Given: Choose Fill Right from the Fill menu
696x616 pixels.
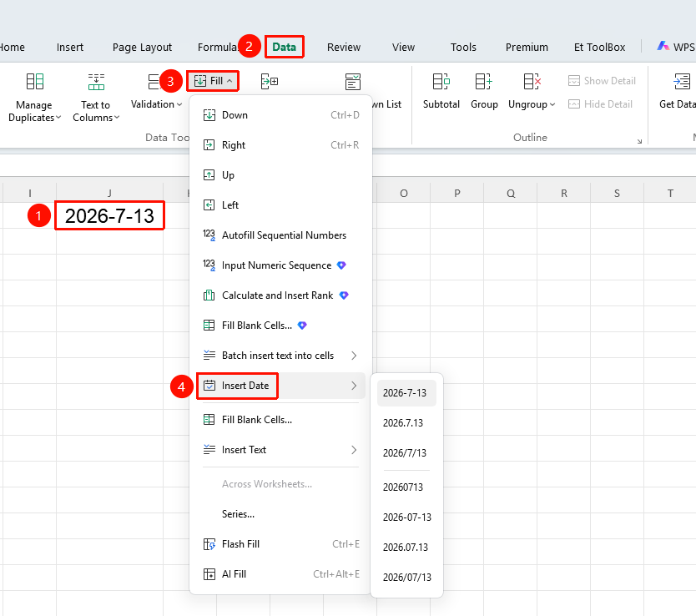Looking at the screenshot, I should coord(280,145).
